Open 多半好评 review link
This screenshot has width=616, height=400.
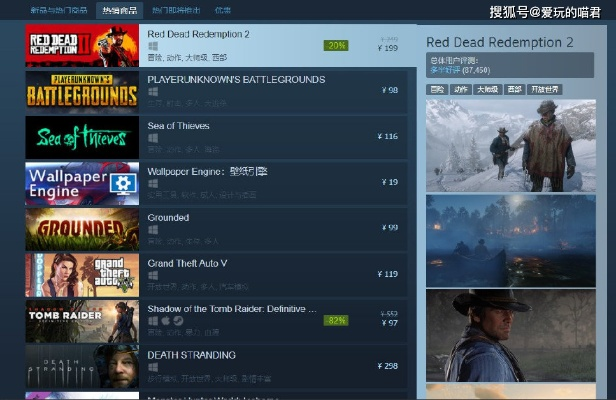445,70
